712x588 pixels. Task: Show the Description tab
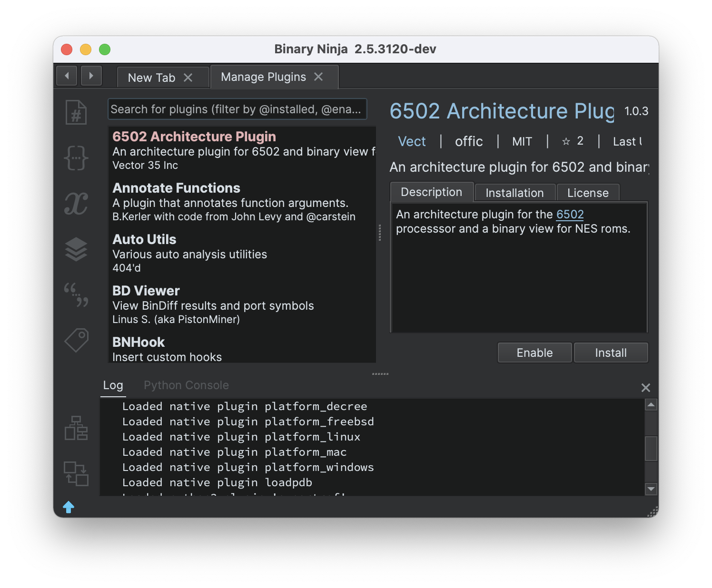pyautogui.click(x=432, y=192)
